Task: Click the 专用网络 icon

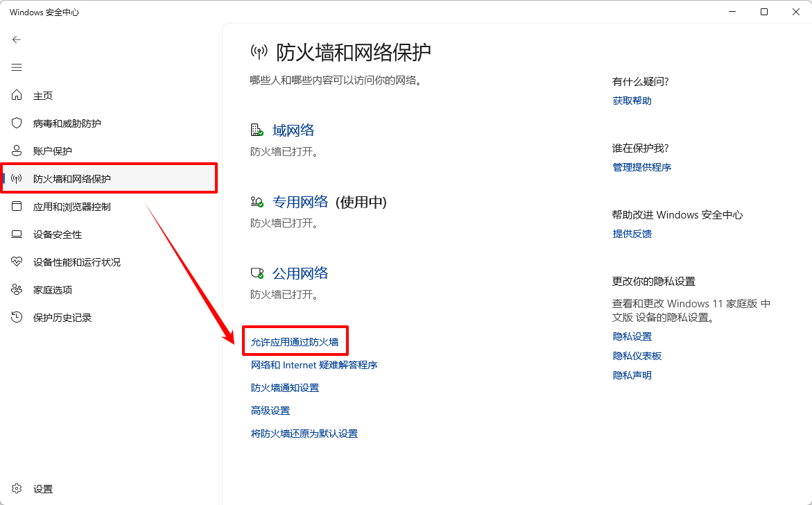Action: pyautogui.click(x=257, y=201)
